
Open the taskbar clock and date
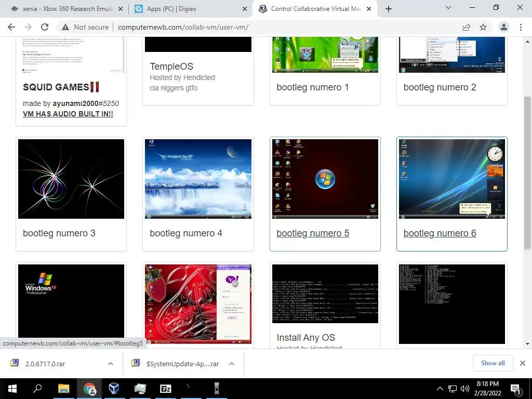tap(487, 389)
